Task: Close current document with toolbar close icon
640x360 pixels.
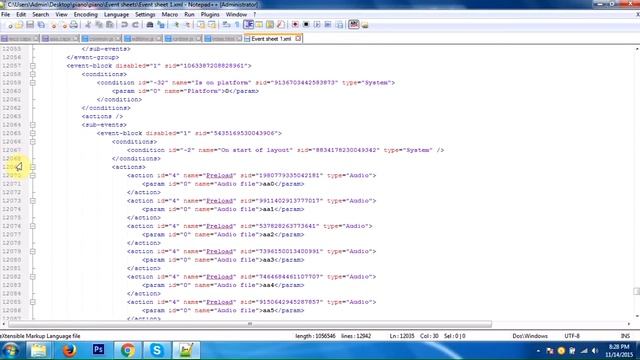Action: 53,25
